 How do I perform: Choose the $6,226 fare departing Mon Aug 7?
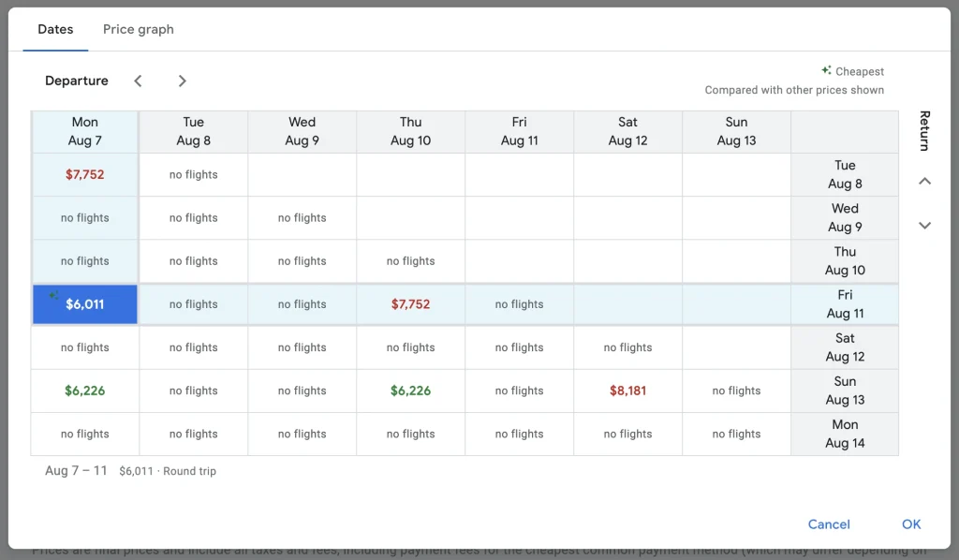click(x=85, y=391)
